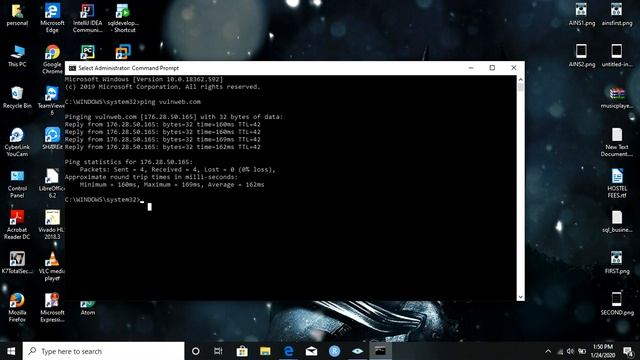Close the Command Prompt window

514,68
